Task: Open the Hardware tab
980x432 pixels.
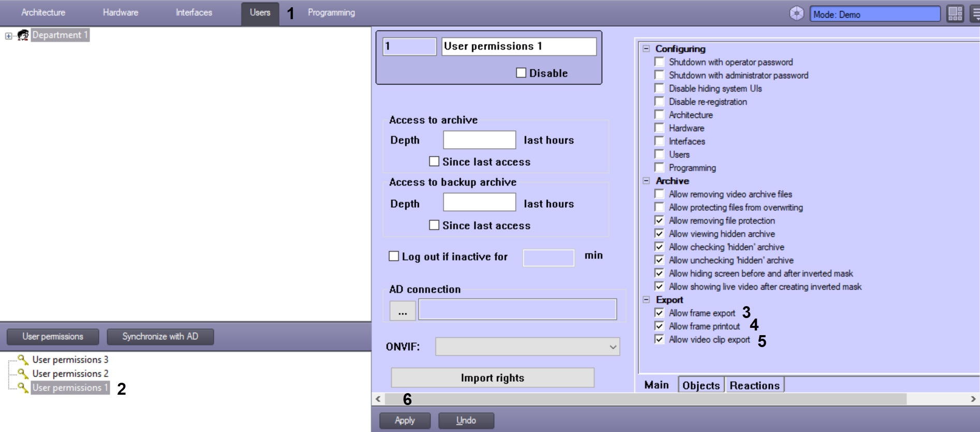Action: tap(120, 12)
